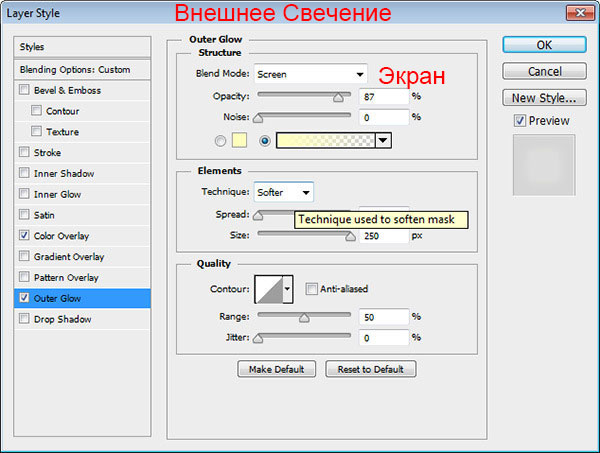Select the Inner Shadow effect label
The height and width of the screenshot is (453, 600).
coord(64,173)
